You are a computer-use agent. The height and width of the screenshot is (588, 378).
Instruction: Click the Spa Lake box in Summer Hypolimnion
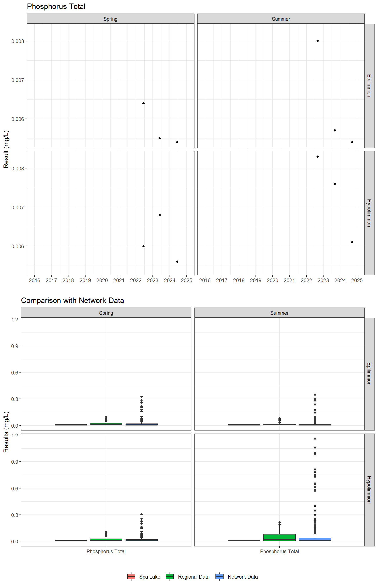coord(244,540)
